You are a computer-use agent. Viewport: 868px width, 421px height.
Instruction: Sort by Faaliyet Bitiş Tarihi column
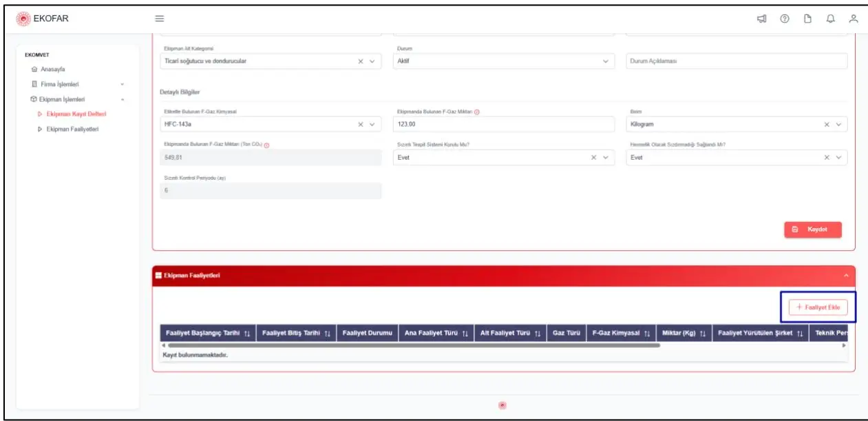327,333
